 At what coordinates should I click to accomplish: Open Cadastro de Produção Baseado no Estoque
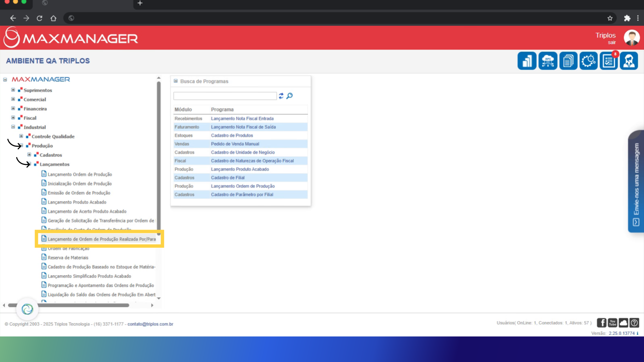102,267
